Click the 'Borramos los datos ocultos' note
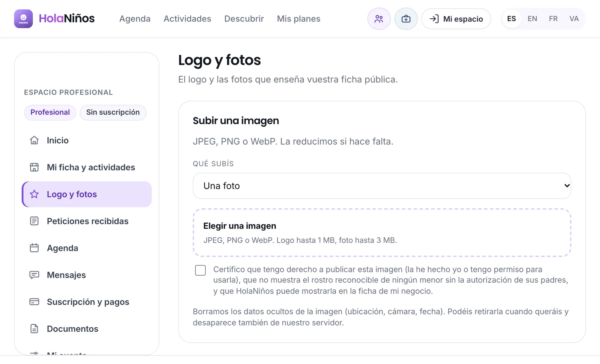The height and width of the screenshot is (364, 600). (381, 317)
